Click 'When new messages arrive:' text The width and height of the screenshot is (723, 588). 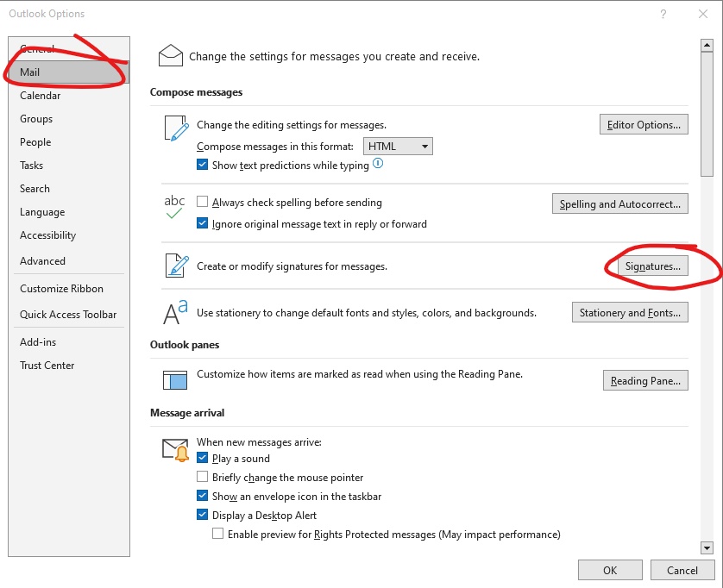point(259,442)
